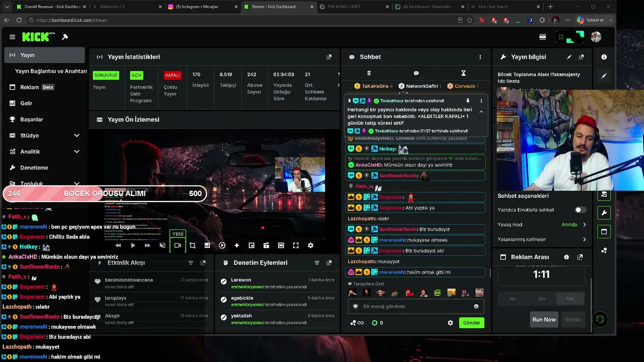Filter the Denetim Eylemleri list
Viewport: 644px width, 362px height.
pos(317,263)
